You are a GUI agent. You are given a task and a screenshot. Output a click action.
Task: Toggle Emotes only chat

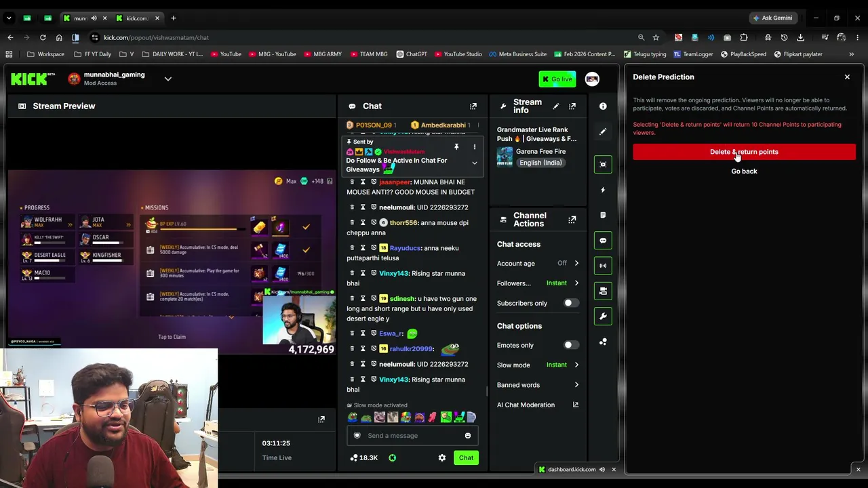[x=571, y=346]
